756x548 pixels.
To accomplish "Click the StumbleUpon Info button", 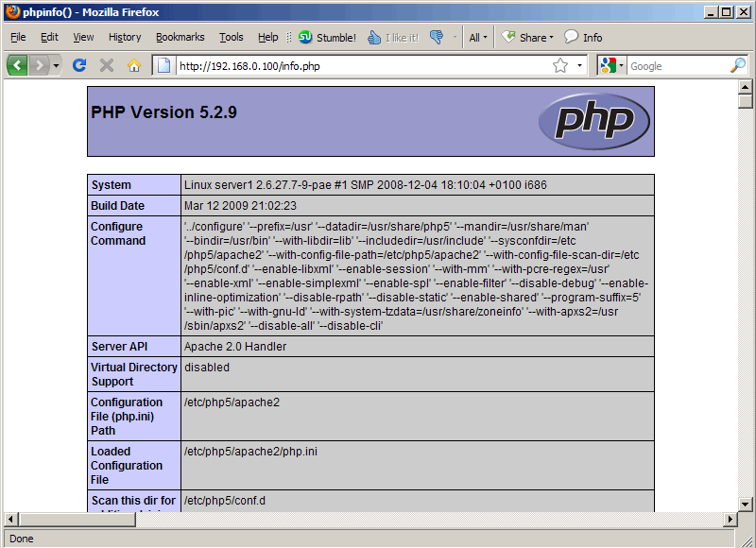I will point(583,37).
